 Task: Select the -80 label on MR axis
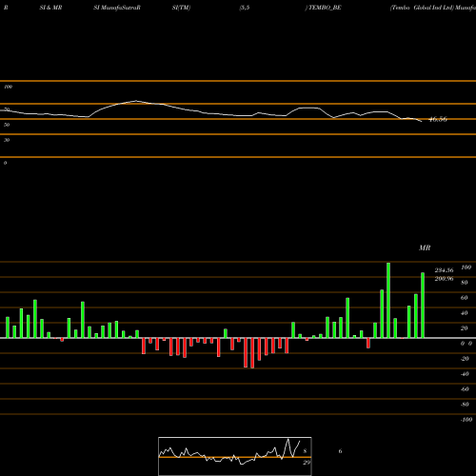coord(465,405)
